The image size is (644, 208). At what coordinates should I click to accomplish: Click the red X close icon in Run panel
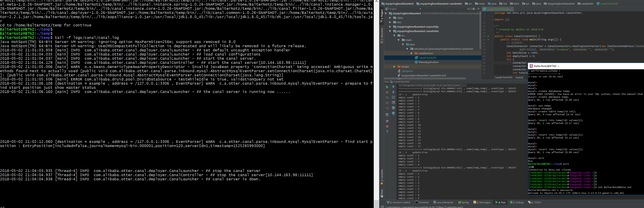coord(387,126)
